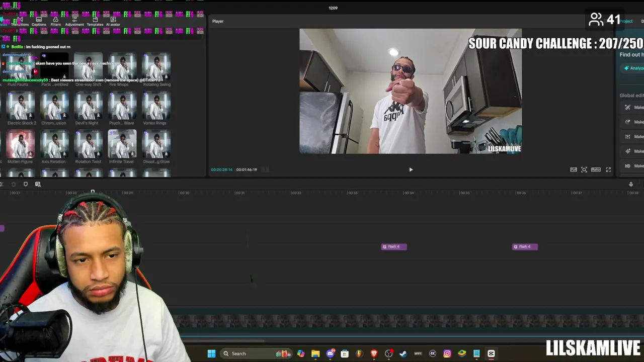Open Copilot from the taskbar
The height and width of the screenshot is (362, 644).
(x=301, y=353)
